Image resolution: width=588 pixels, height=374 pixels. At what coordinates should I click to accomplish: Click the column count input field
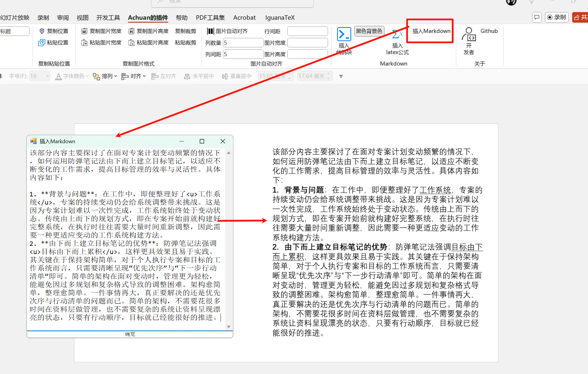(x=243, y=43)
